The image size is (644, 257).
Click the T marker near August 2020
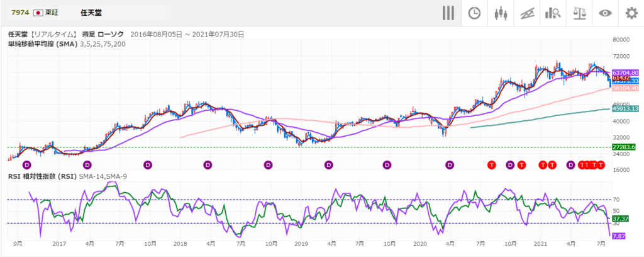[x=492, y=165]
